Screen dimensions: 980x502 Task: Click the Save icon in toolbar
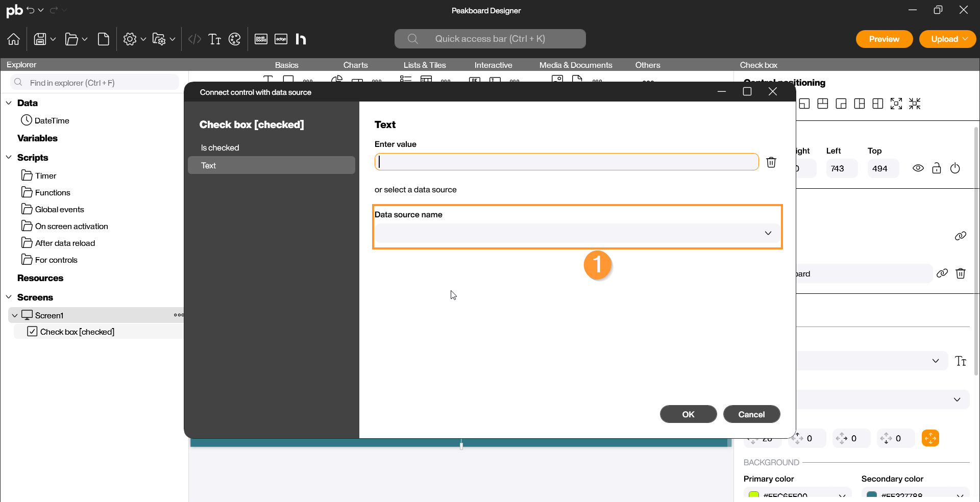40,39
